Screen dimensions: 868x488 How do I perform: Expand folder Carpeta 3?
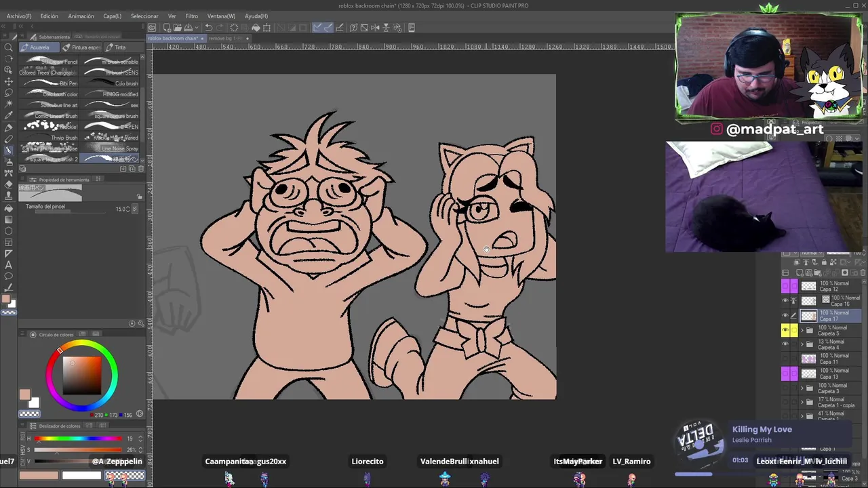[802, 388]
